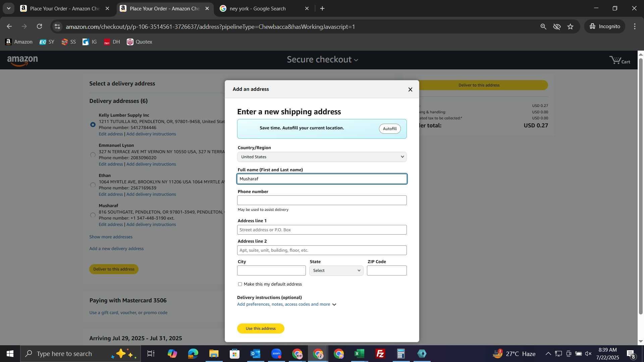
Task: Open the Cart icon
Action: click(620, 60)
